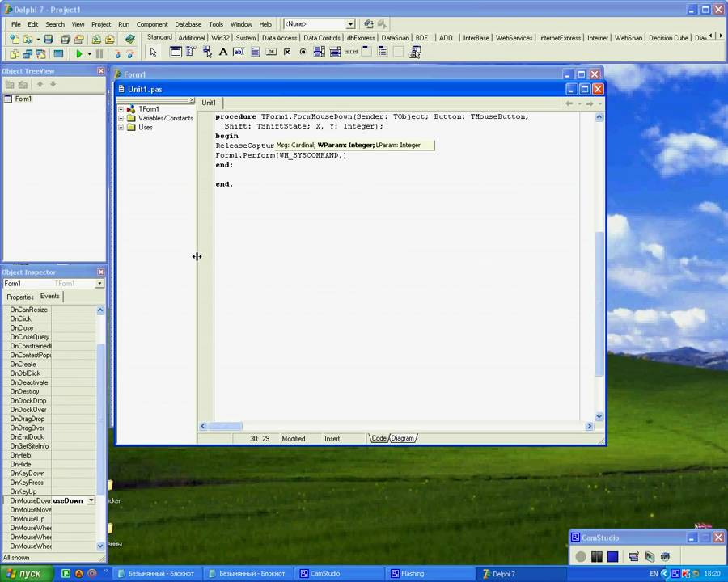The image size is (728, 582).
Task: Pick the MainMenu component in palette
Action: (191, 52)
